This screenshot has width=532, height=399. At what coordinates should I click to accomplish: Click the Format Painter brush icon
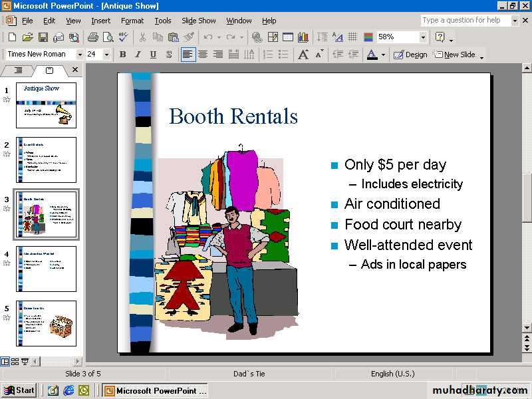coord(189,37)
